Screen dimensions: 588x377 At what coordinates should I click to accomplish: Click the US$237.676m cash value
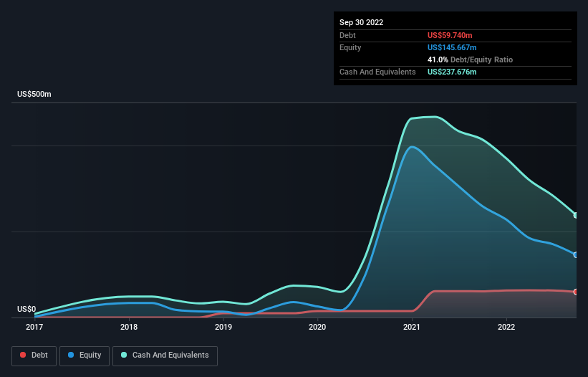pos(452,72)
